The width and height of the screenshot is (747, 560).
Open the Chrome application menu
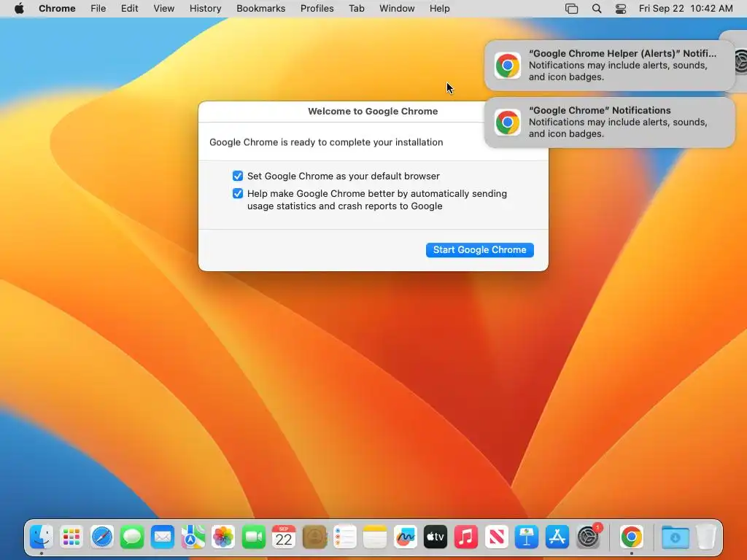pos(57,9)
